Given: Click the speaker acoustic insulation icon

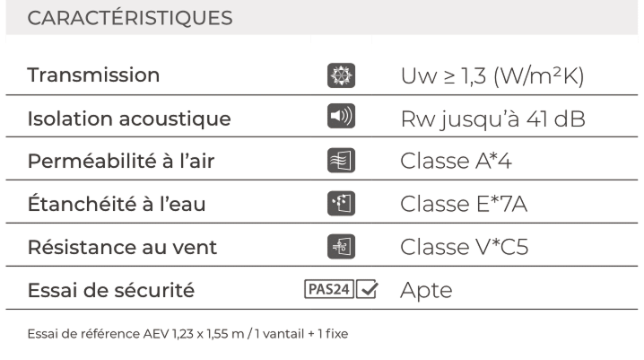Looking at the screenshot, I should coord(341,116).
